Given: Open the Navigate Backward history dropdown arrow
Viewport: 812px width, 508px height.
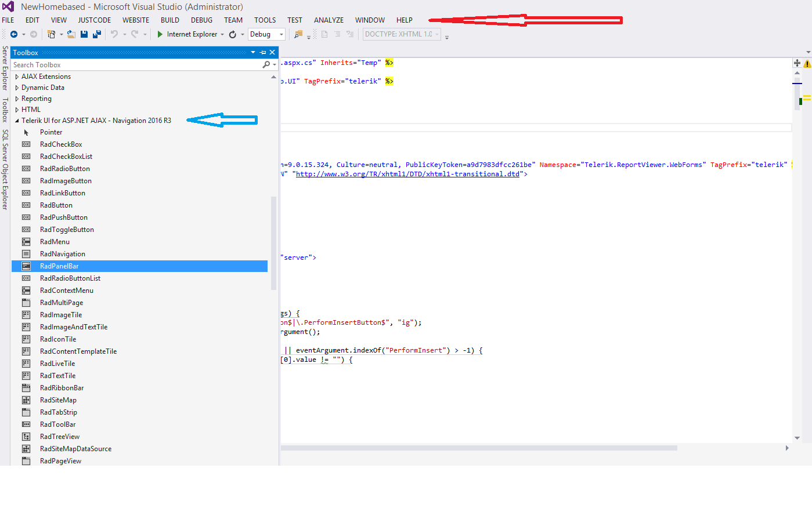Looking at the screenshot, I should pos(23,34).
